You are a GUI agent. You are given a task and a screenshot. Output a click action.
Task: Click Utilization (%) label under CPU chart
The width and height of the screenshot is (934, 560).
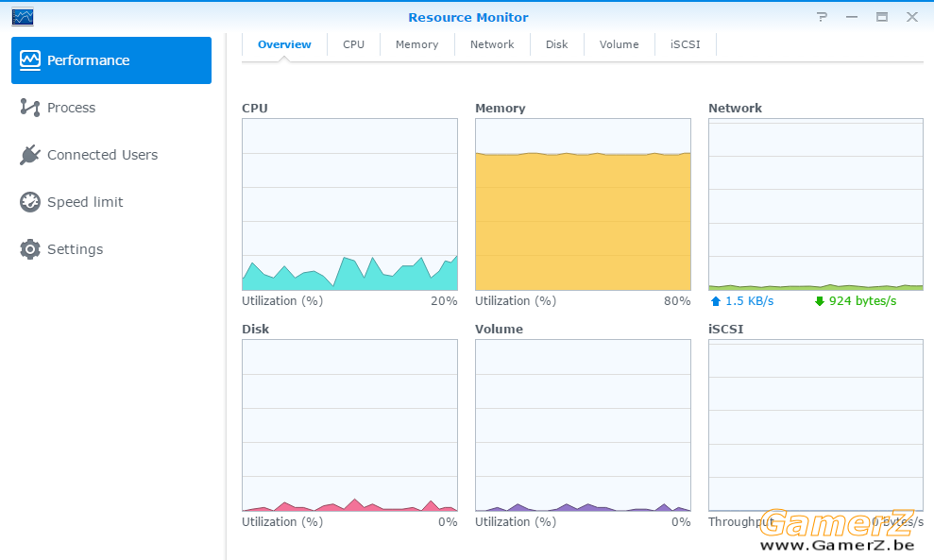282,301
